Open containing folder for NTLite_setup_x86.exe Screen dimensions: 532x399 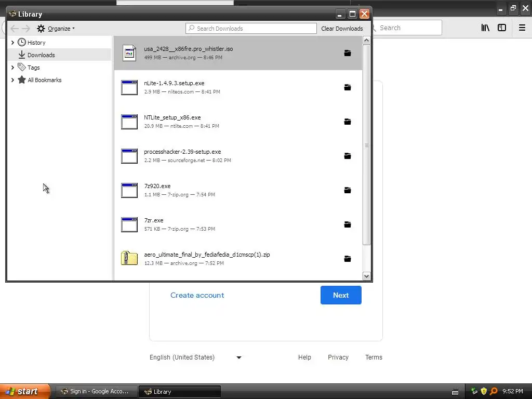pos(348,122)
